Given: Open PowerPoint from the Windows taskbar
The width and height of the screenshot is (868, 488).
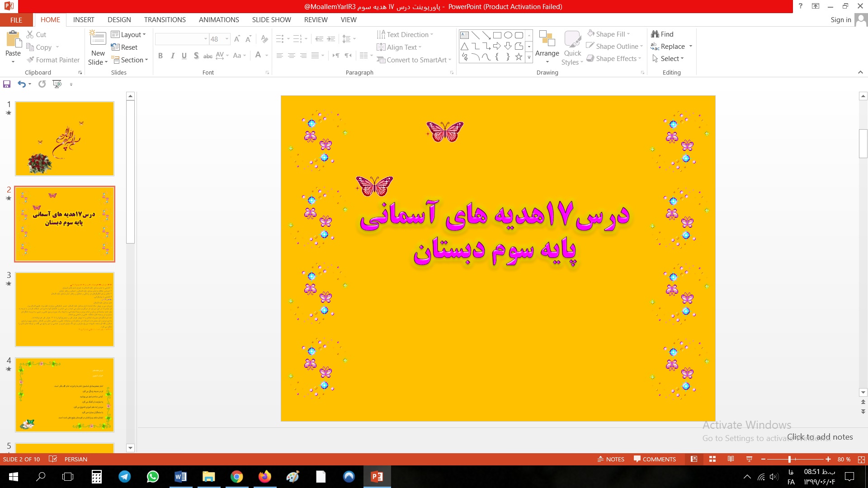Looking at the screenshot, I should pyautogui.click(x=377, y=477).
